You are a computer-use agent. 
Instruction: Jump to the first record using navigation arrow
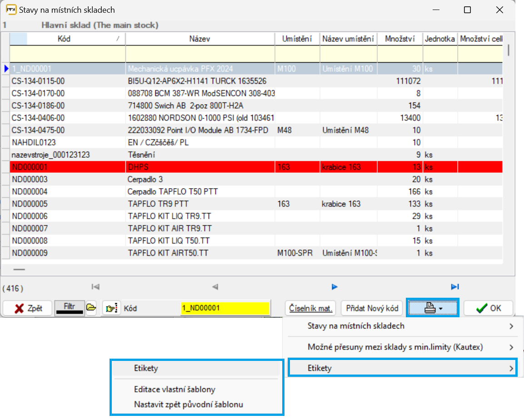pyautogui.click(x=95, y=287)
